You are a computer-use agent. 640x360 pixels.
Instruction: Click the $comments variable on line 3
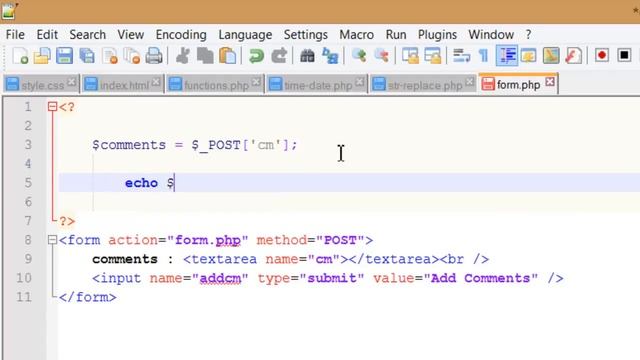(129, 145)
